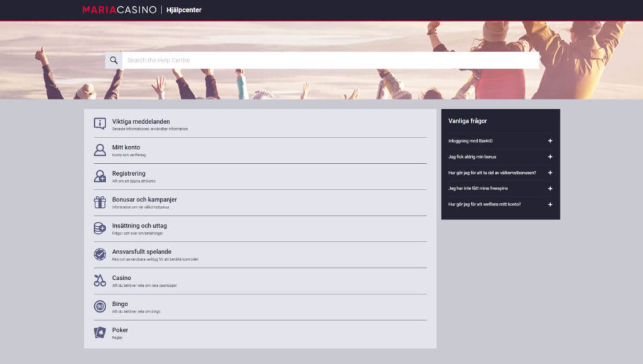Expand Jag fick aldrig min bonus

550,157
